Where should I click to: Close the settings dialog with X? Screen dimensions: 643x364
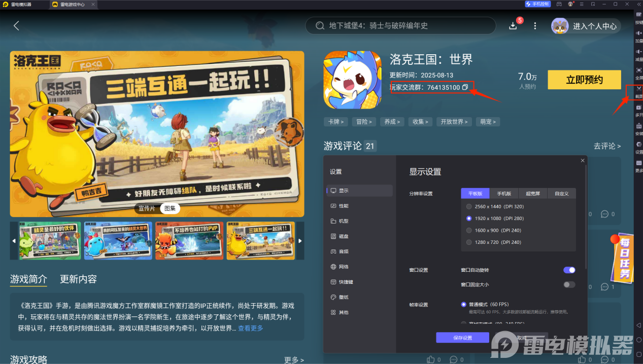click(583, 161)
